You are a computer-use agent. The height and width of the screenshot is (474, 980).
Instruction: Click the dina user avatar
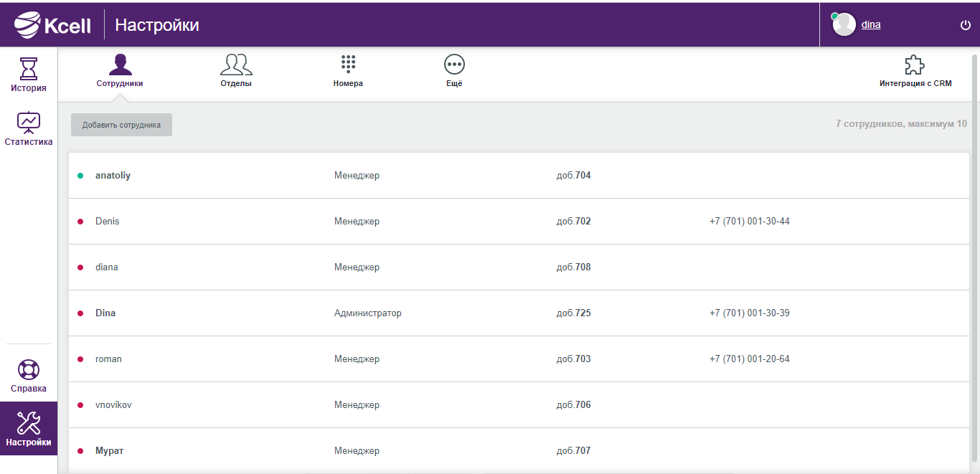pos(844,24)
